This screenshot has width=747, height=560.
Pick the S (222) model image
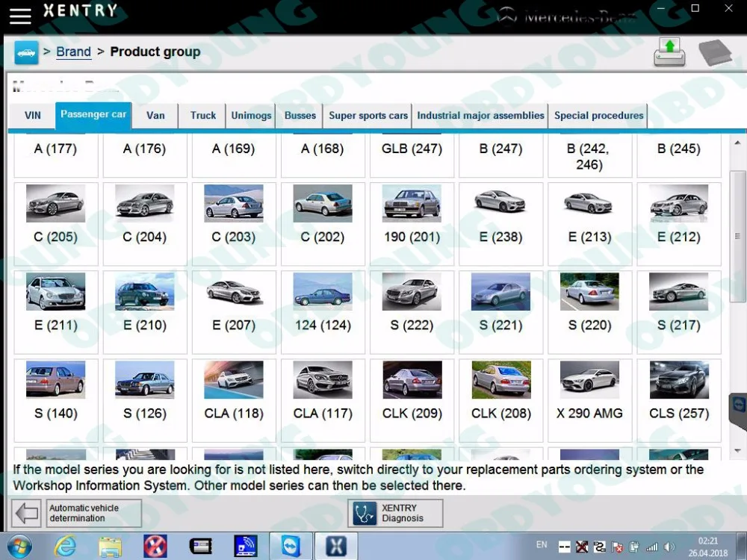click(412, 291)
